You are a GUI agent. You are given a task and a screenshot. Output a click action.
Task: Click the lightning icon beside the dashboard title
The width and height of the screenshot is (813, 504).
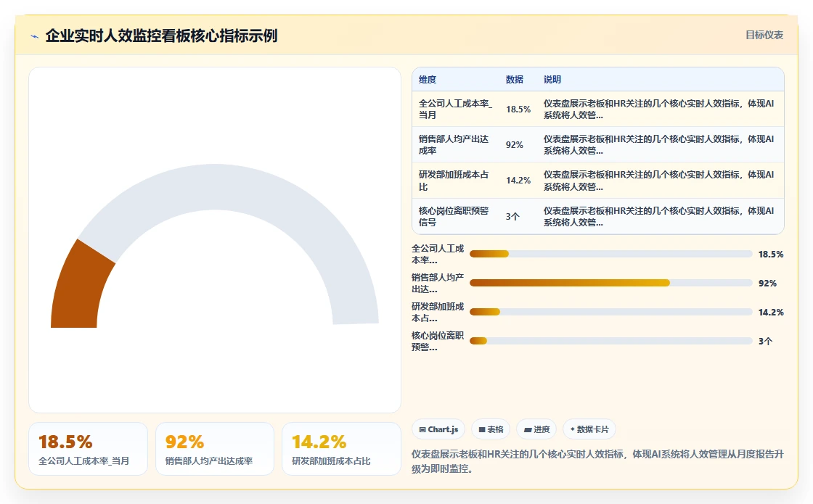pos(35,36)
